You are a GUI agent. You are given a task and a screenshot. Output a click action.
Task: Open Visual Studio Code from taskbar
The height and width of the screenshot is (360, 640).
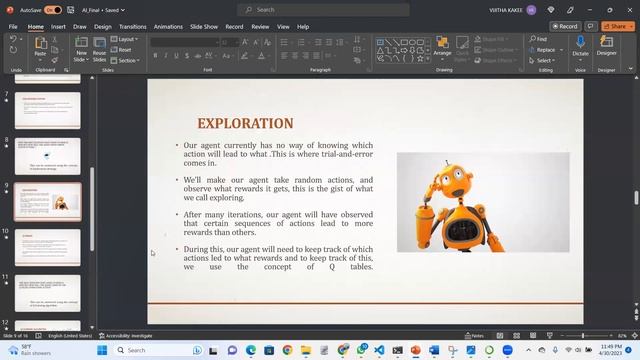point(379,350)
